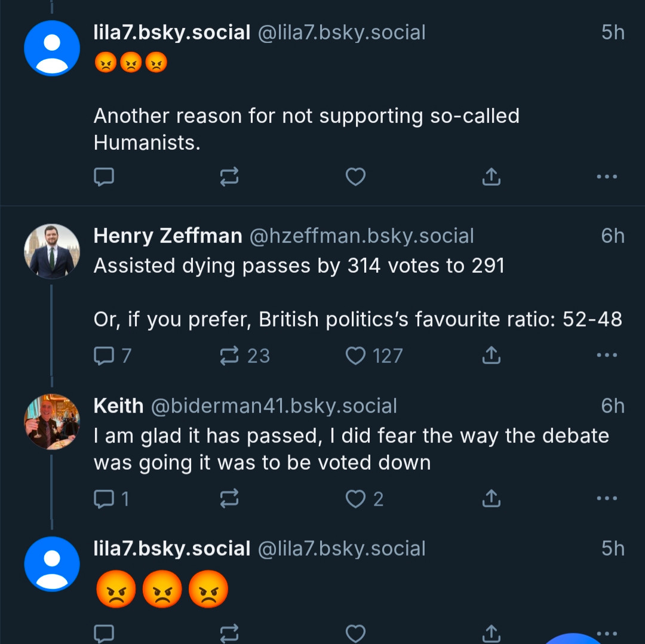The width and height of the screenshot is (645, 644).
Task: Share lila7's Humanists post
Action: click(491, 177)
